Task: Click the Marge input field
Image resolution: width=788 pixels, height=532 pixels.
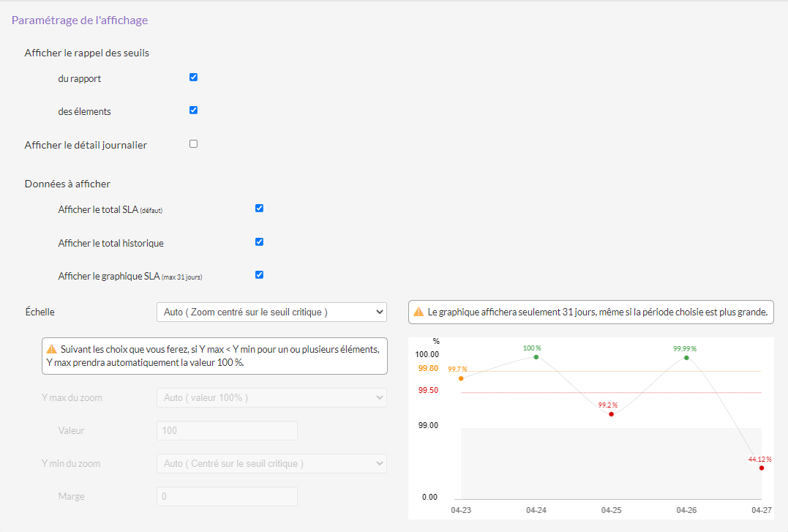Action: point(227,497)
